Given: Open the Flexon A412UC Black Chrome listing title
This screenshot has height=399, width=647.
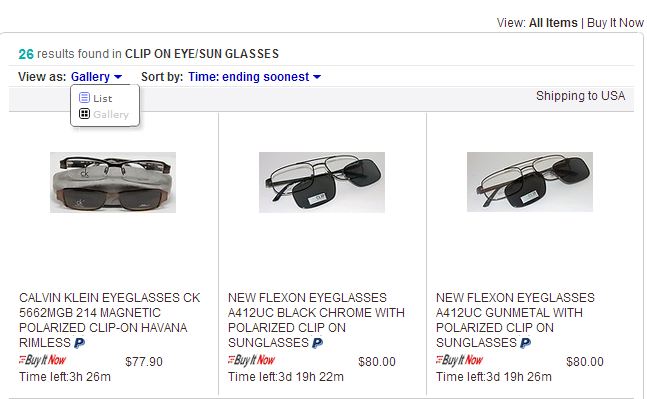Looking at the screenshot, I should (x=316, y=320).
